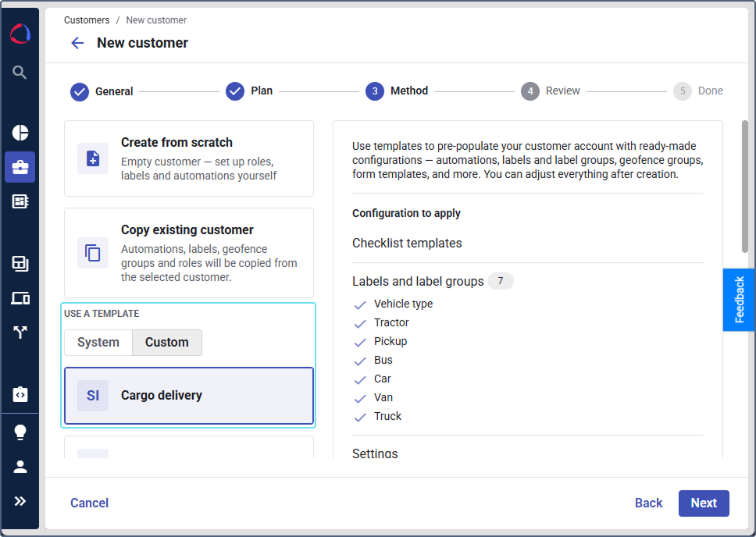Click the Vehicle type label entry

[x=403, y=304]
